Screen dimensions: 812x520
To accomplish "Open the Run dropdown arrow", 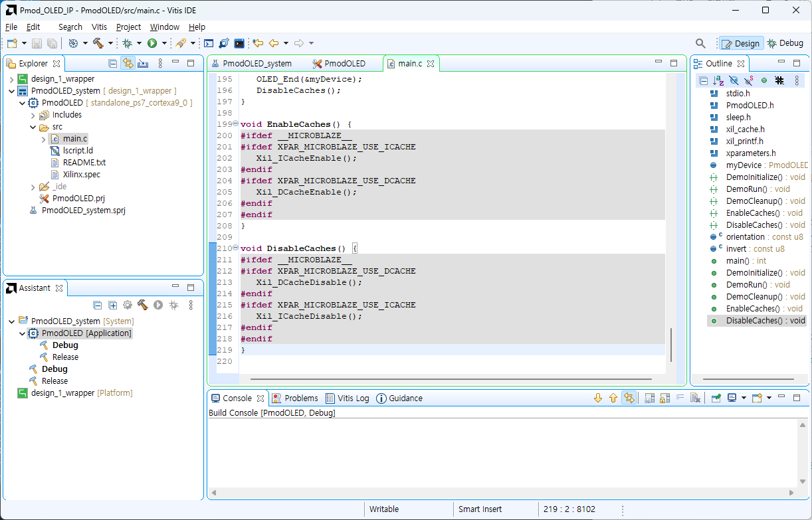I will pyautogui.click(x=164, y=43).
